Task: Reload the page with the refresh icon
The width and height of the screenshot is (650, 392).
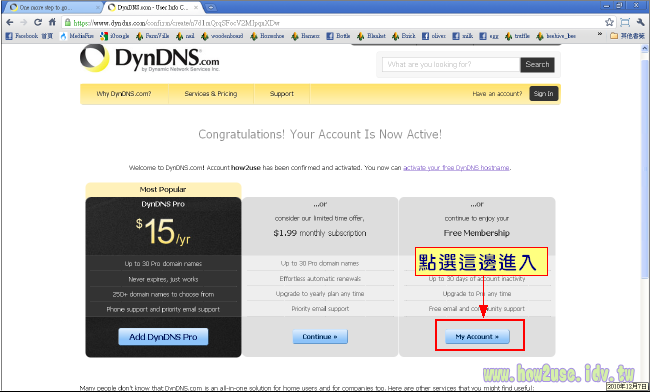Action: (x=38, y=22)
